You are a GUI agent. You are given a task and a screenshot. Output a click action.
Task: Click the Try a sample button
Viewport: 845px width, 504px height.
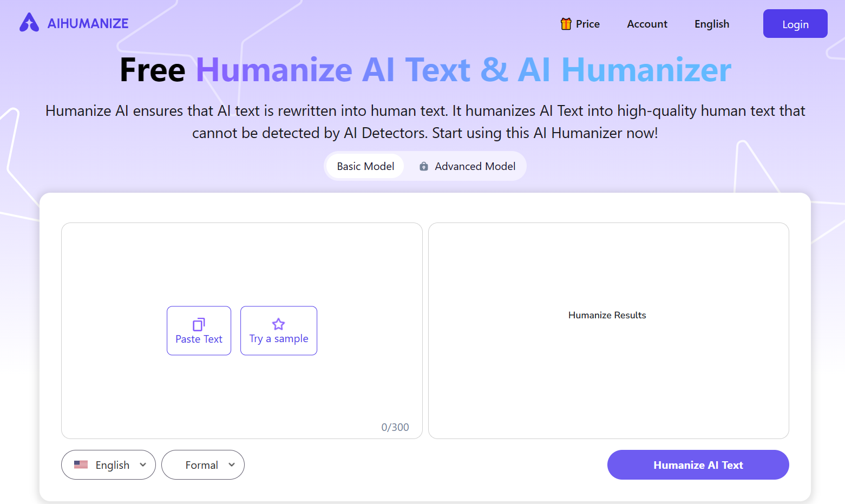278,331
